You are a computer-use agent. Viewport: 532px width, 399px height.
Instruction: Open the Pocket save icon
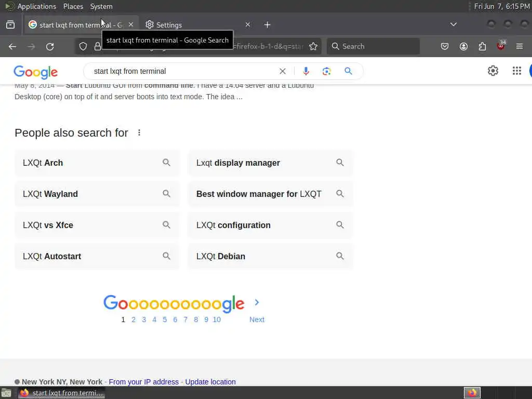(x=445, y=46)
